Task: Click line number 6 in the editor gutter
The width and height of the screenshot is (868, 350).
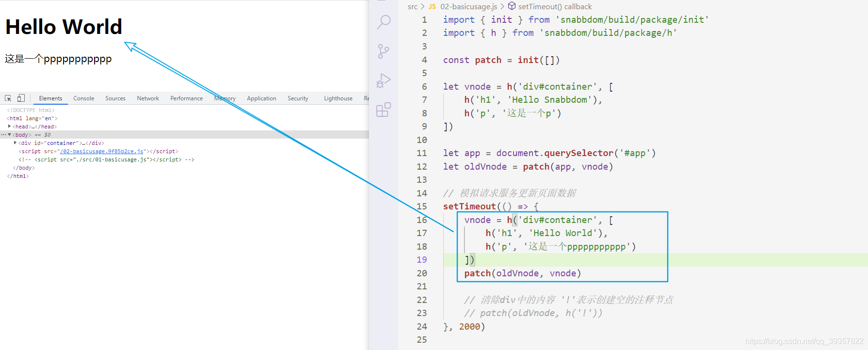Action: pos(424,87)
